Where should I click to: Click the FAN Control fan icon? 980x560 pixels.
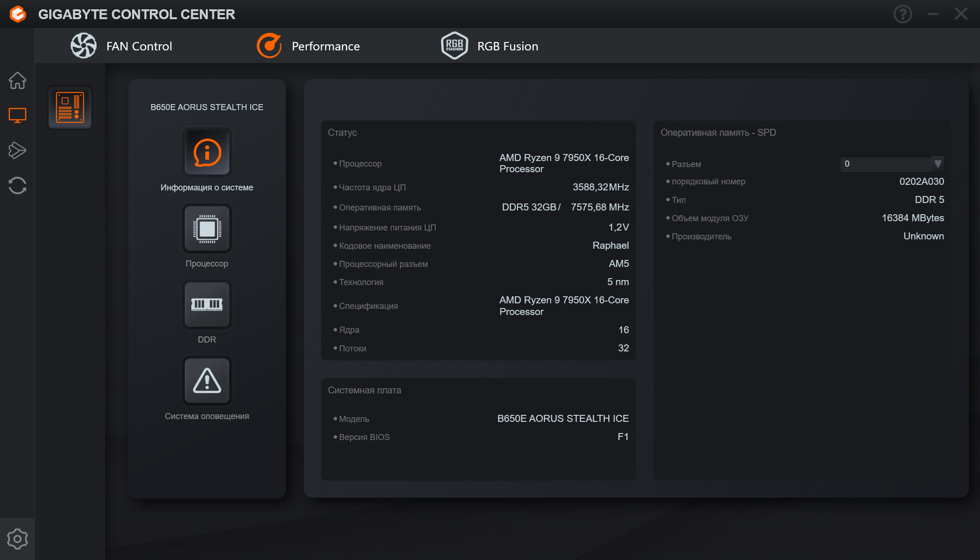(x=84, y=46)
